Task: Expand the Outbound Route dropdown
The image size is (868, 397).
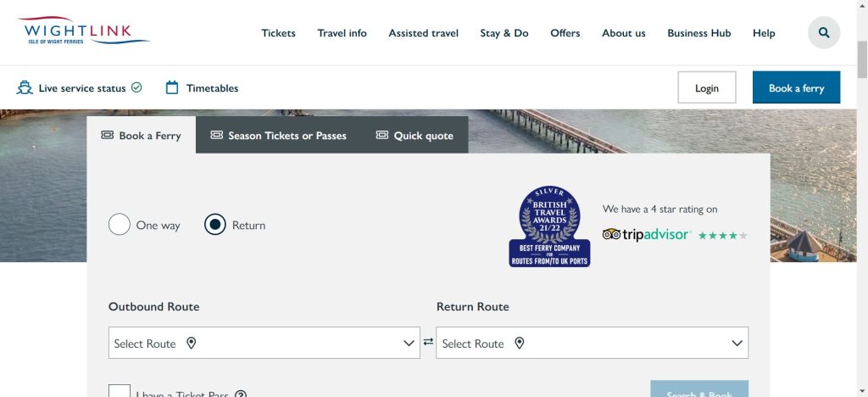Action: [x=264, y=343]
